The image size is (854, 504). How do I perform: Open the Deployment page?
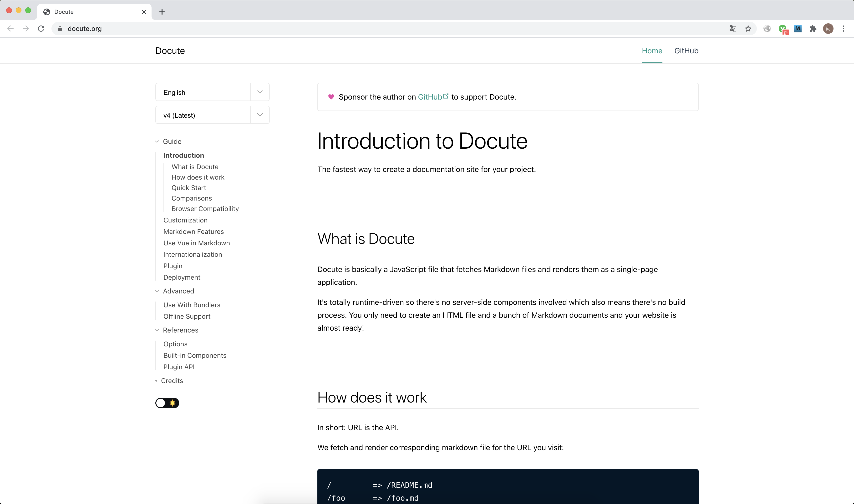coord(182,277)
